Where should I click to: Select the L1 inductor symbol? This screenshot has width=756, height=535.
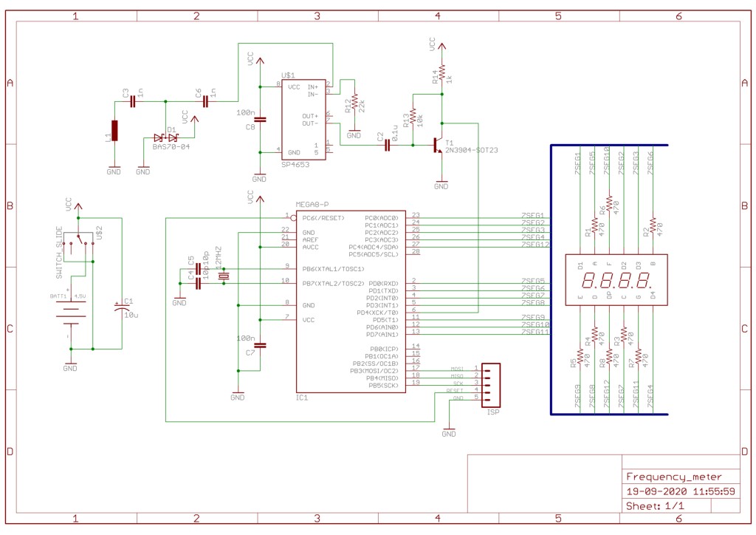click(x=114, y=130)
